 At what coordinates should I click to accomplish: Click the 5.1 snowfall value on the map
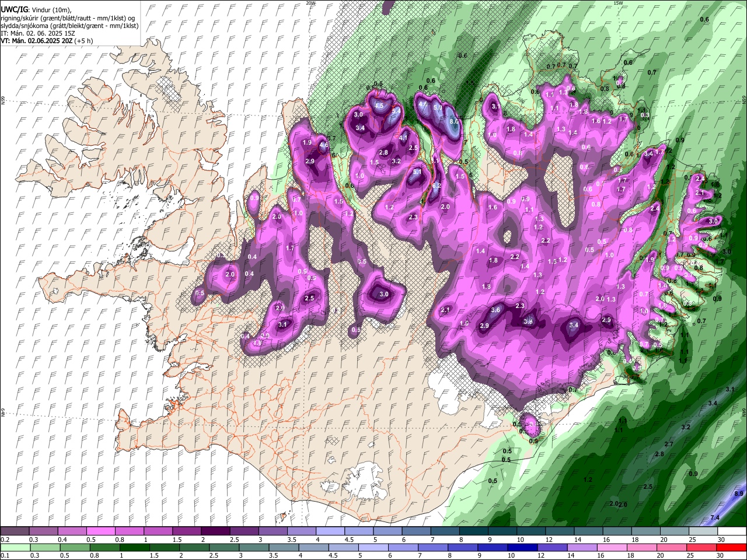point(417,172)
